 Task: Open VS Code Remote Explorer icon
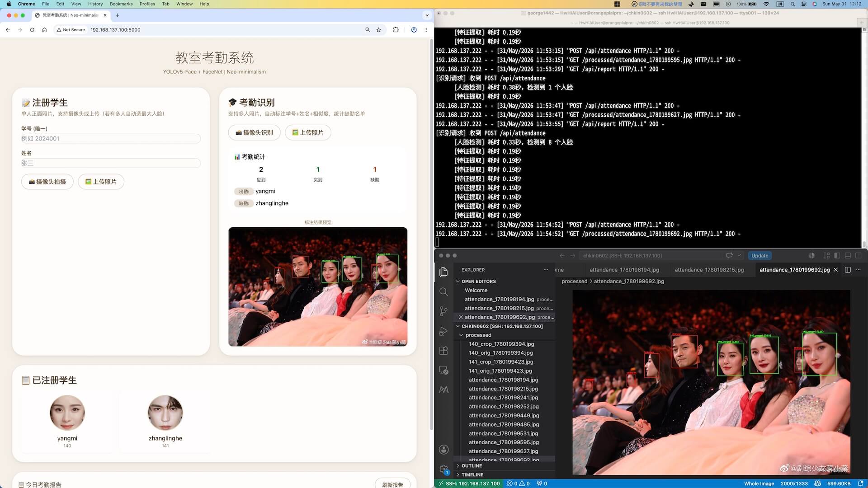pyautogui.click(x=443, y=370)
